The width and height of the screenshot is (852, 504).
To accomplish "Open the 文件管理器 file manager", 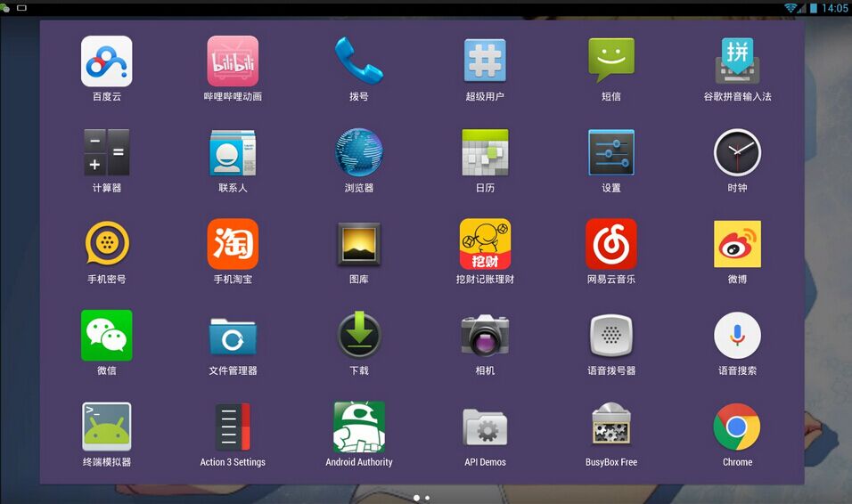I will [233, 337].
